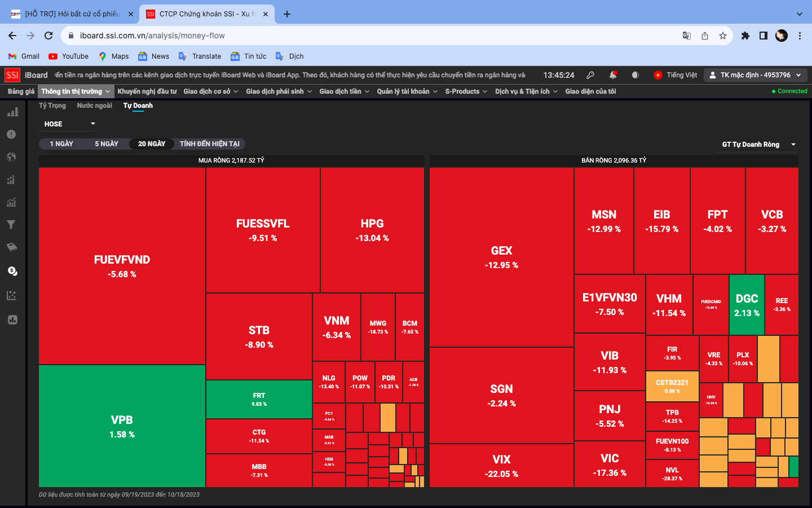Click the green VPB treemap block
The image size is (812, 508).
[x=122, y=426]
